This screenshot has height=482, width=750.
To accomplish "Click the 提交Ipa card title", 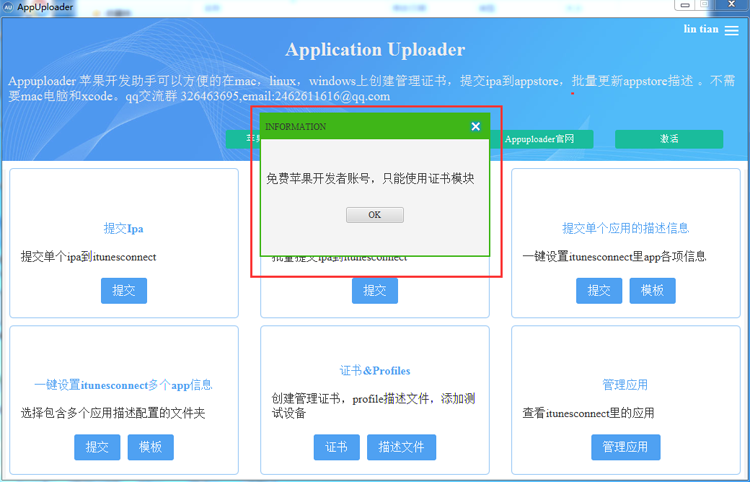I will tap(123, 229).
